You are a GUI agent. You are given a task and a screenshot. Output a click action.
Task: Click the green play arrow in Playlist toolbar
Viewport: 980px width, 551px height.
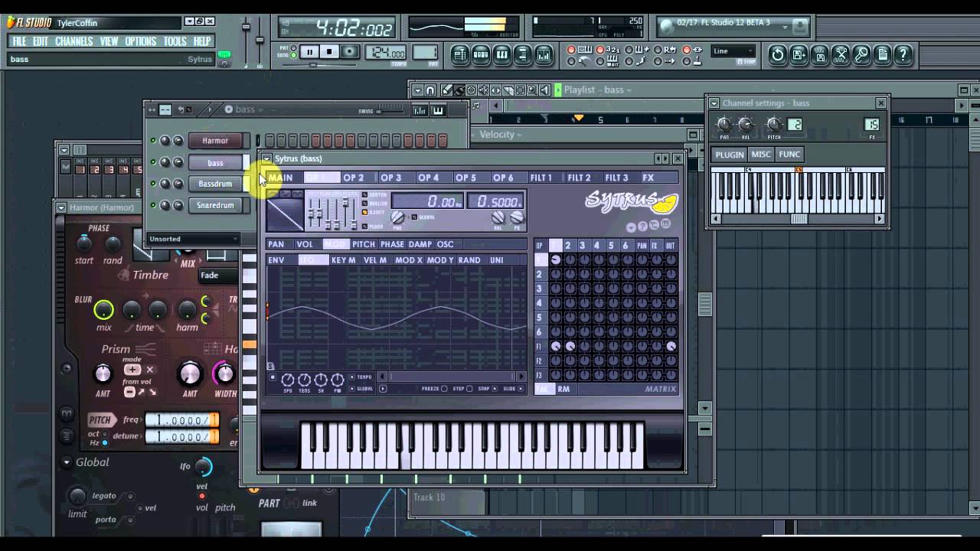pos(558,90)
